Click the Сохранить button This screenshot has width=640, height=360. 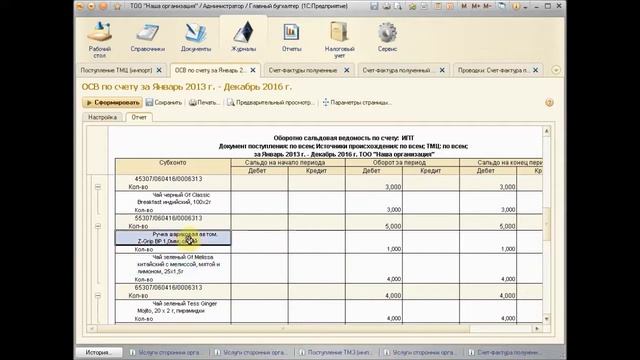[164, 102]
